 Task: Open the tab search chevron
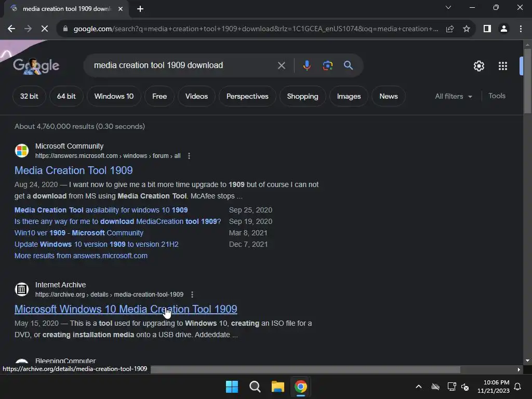[x=448, y=7]
